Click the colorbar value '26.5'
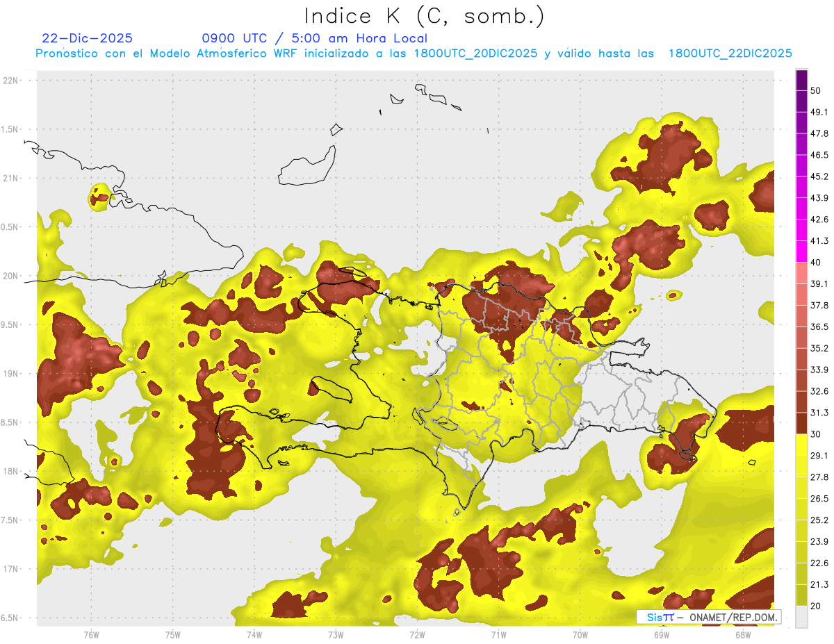The image size is (834, 644). pyautogui.click(x=819, y=499)
